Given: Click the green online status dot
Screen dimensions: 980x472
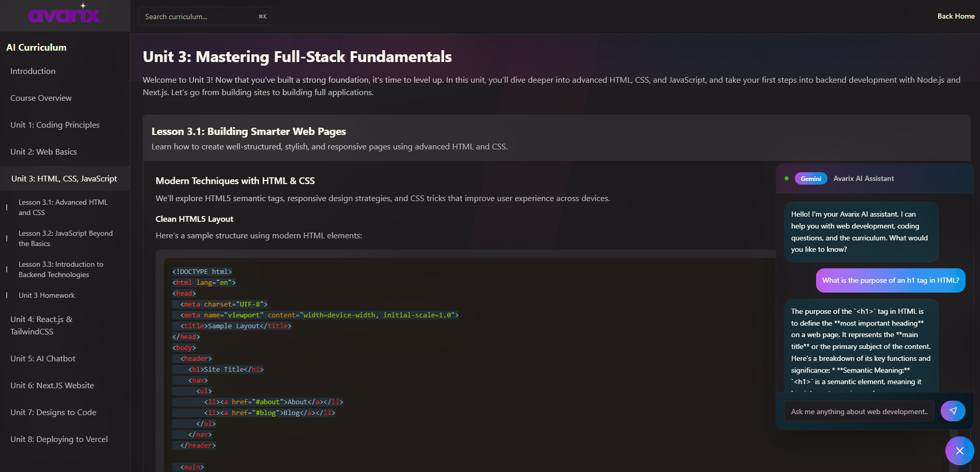Looking at the screenshot, I should [787, 178].
